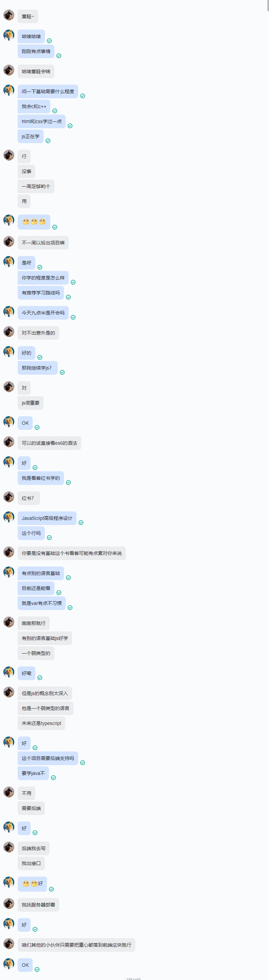Select the message '我是看着红书学的'
Image resolution: width=269 pixels, height=980 pixels.
[x=41, y=478]
